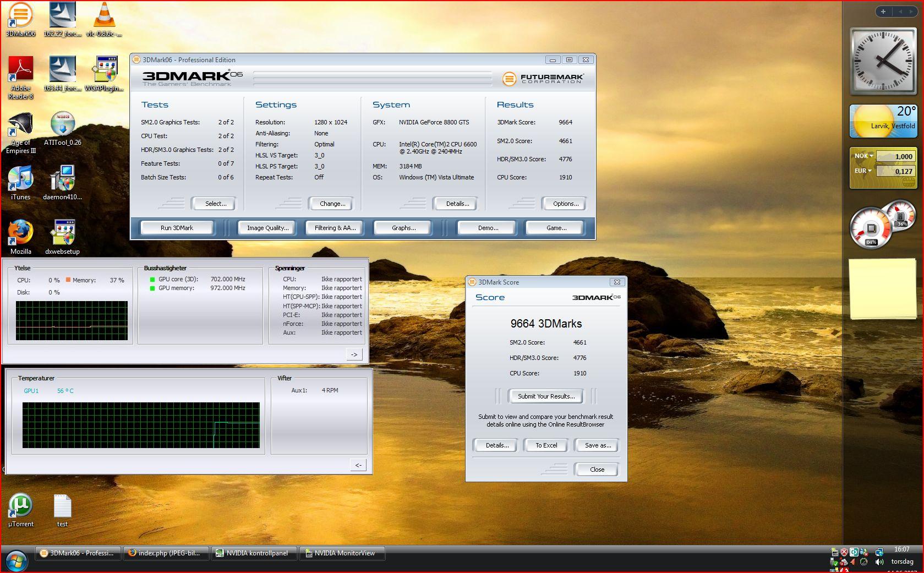
Task: Open the Windows Start orb
Action: 17,560
